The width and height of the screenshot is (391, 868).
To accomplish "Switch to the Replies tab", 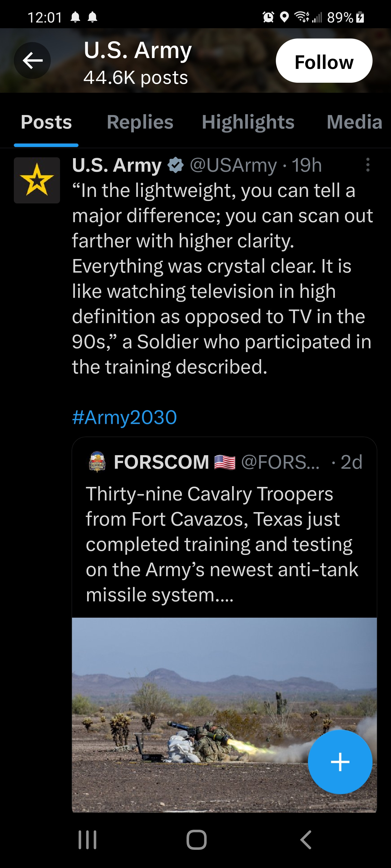I will (140, 122).
